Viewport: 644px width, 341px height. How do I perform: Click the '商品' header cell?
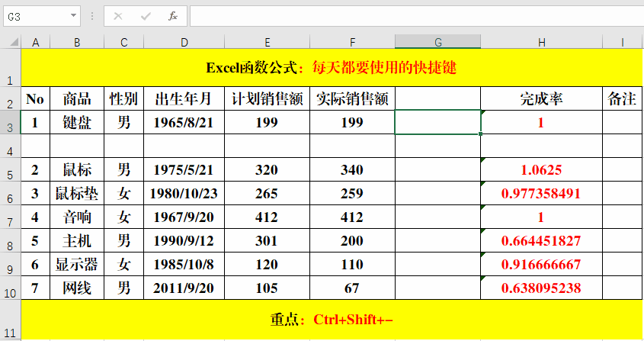[77, 98]
